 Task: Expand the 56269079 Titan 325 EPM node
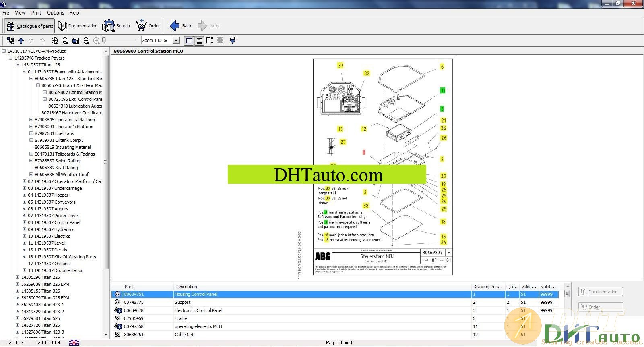point(17,298)
